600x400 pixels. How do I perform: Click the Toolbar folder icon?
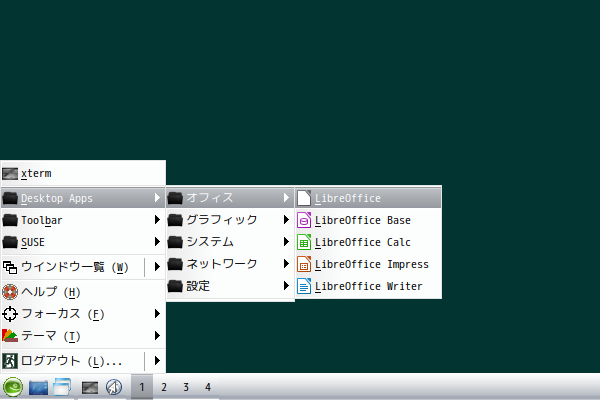[x=10, y=220]
